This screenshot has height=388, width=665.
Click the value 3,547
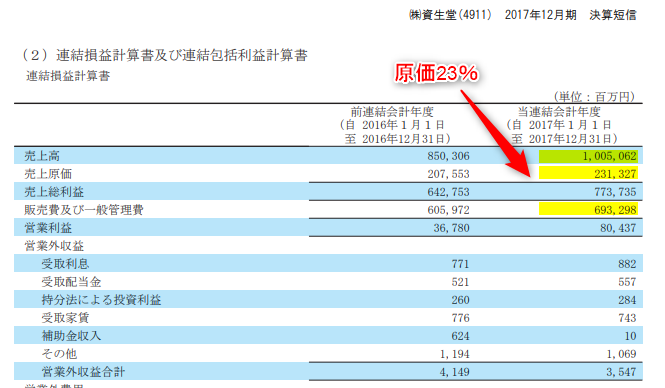621,372
